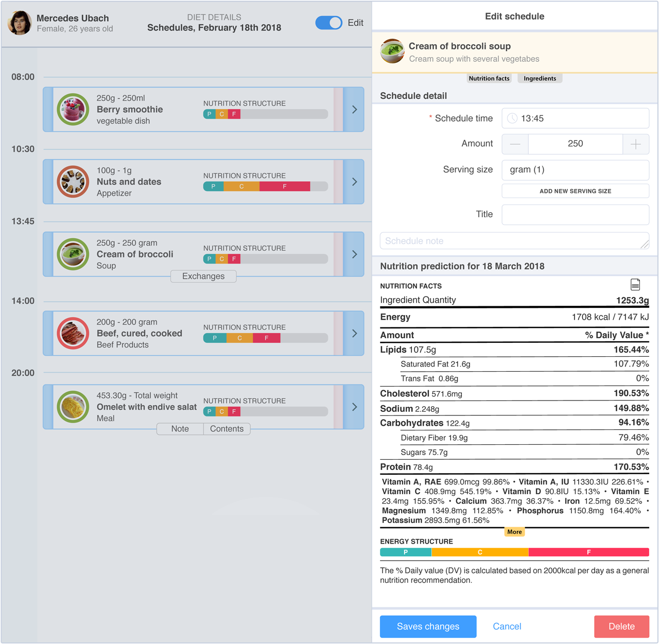Expand the Berry smoothie schedule chevron
This screenshot has width=659, height=644.
pos(354,110)
